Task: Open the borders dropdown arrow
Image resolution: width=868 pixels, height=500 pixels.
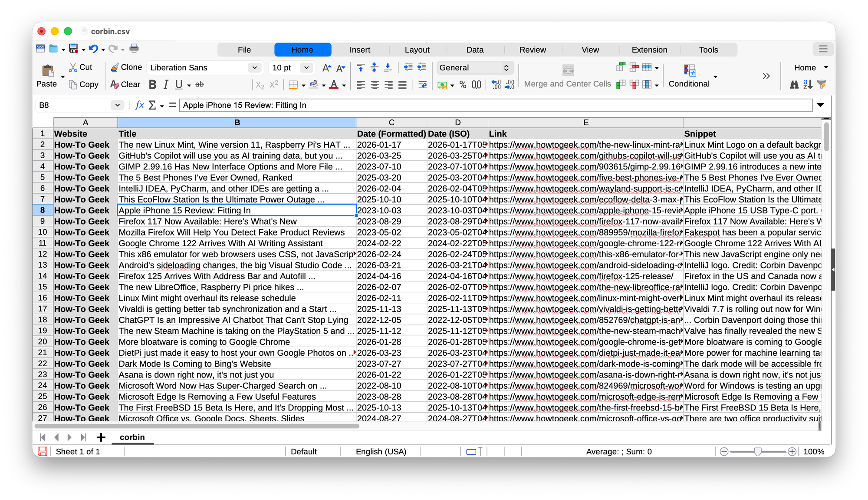Action: coord(303,85)
